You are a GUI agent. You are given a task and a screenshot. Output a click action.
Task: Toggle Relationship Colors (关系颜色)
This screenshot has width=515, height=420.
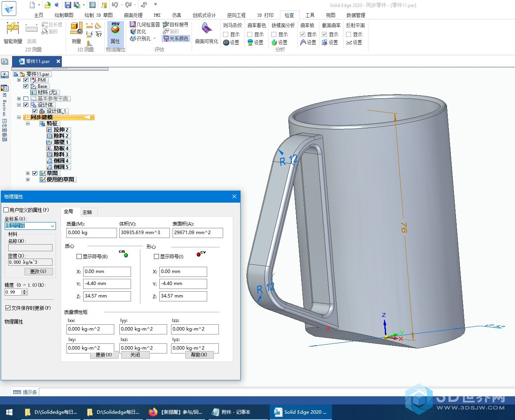point(176,38)
